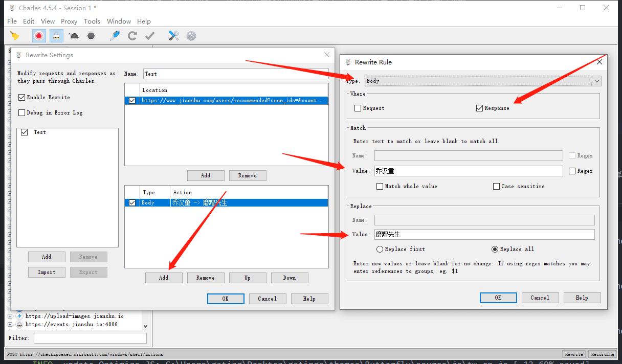Select the Replace first radio button
This screenshot has height=364, width=622.
pos(380,249)
